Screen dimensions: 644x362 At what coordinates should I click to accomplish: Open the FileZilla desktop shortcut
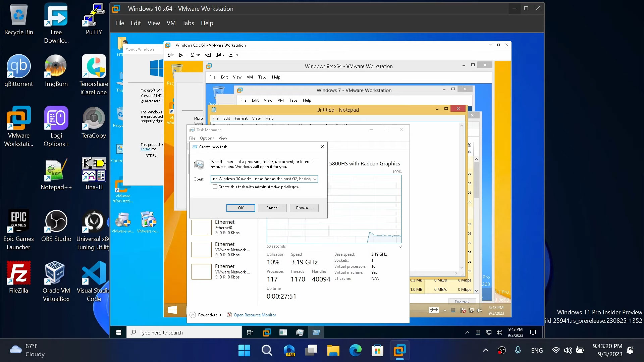pyautogui.click(x=18, y=273)
